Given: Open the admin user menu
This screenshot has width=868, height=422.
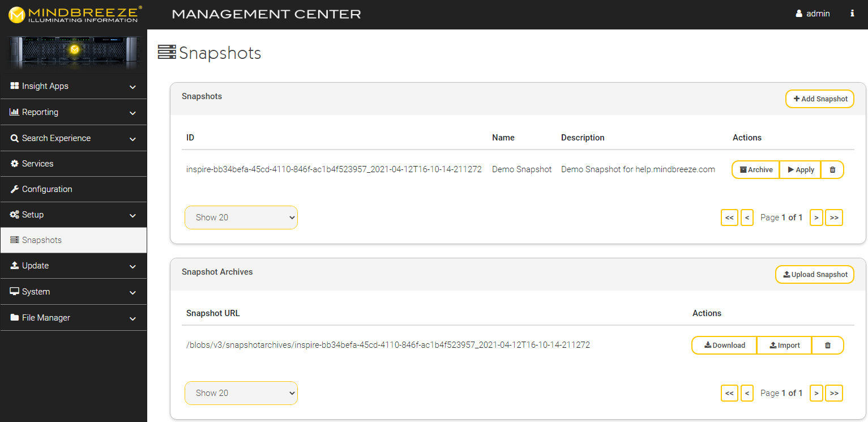Looking at the screenshot, I should [813, 14].
